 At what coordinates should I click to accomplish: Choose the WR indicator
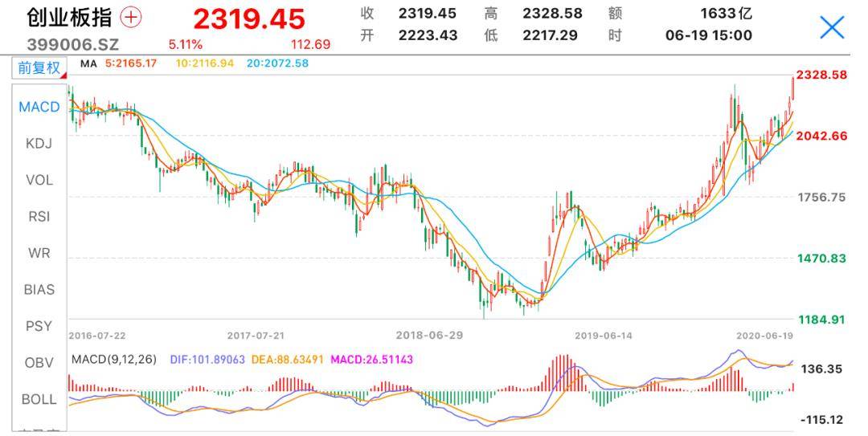39,253
